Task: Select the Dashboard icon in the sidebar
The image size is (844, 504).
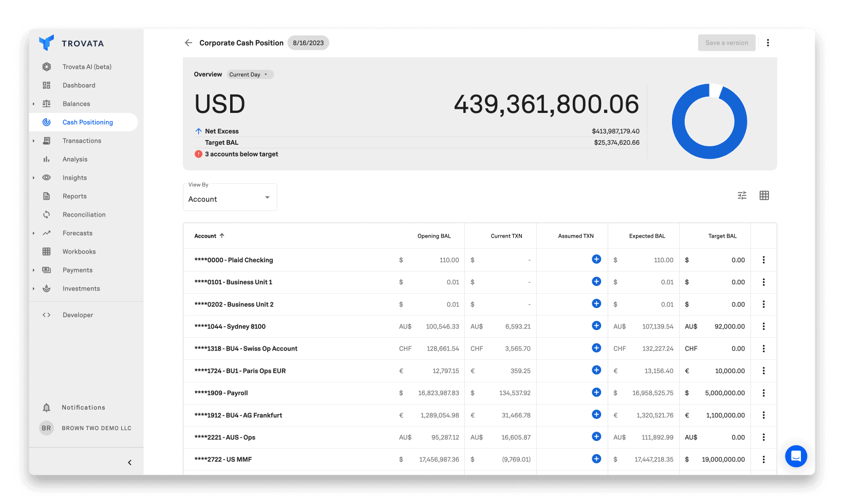Action: pyautogui.click(x=47, y=85)
